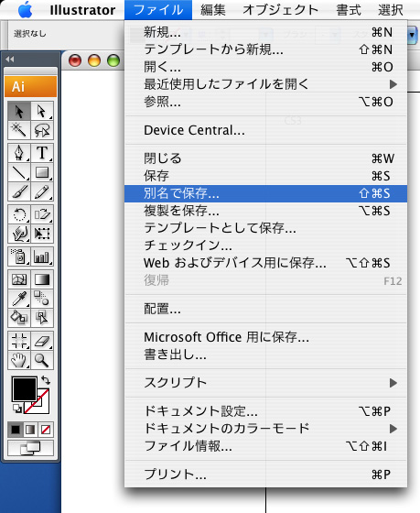Click the black fill color swatch
The width and height of the screenshot is (420, 513).
(x=24, y=388)
